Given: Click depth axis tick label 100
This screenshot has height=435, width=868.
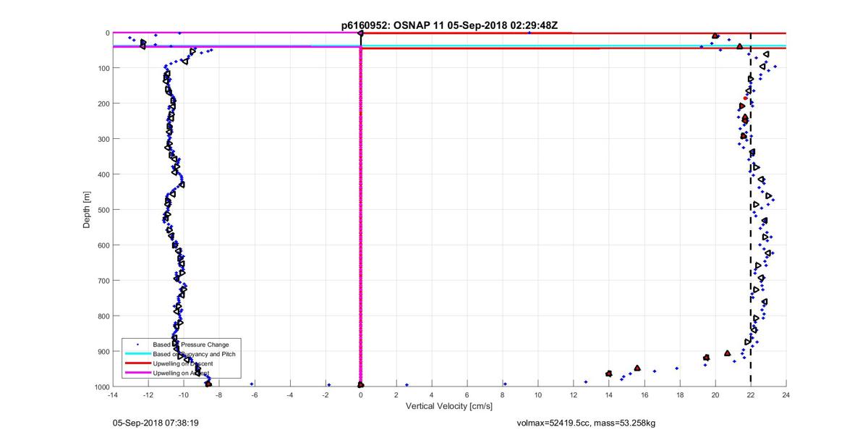Looking at the screenshot, I should (x=103, y=69).
